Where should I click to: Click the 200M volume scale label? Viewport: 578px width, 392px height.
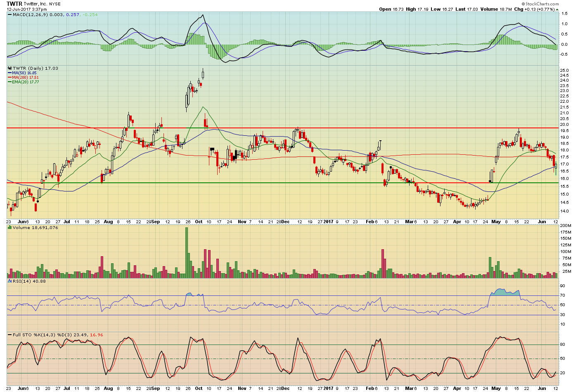tap(565, 226)
